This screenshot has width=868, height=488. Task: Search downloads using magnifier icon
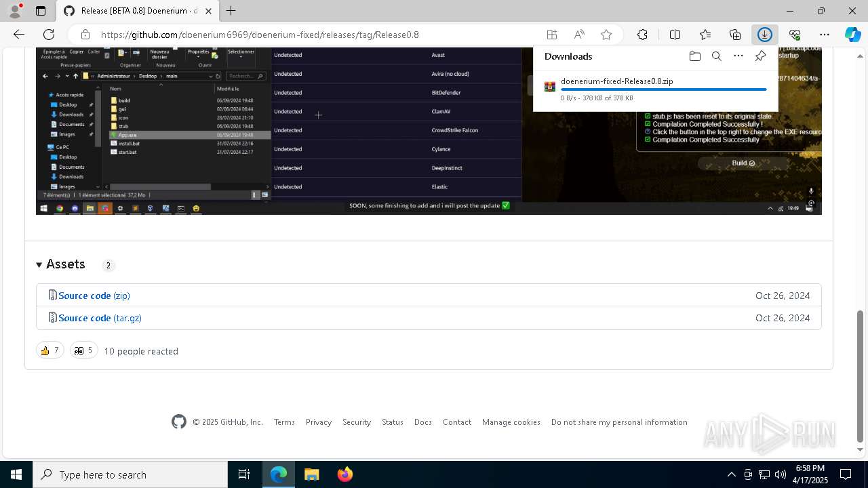[x=717, y=56]
